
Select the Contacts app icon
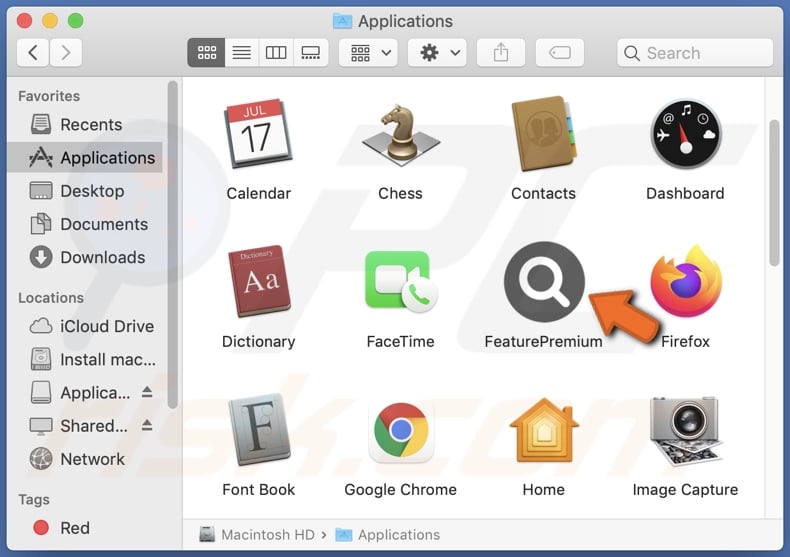click(543, 134)
